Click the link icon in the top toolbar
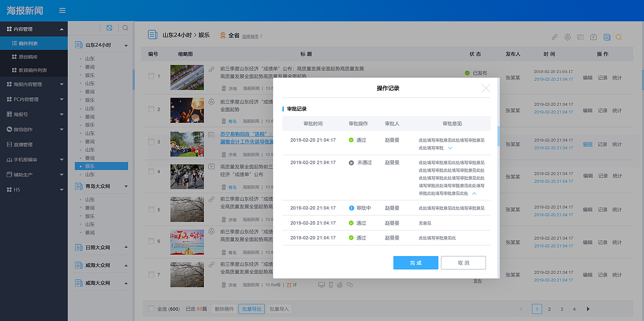 pyautogui.click(x=554, y=37)
